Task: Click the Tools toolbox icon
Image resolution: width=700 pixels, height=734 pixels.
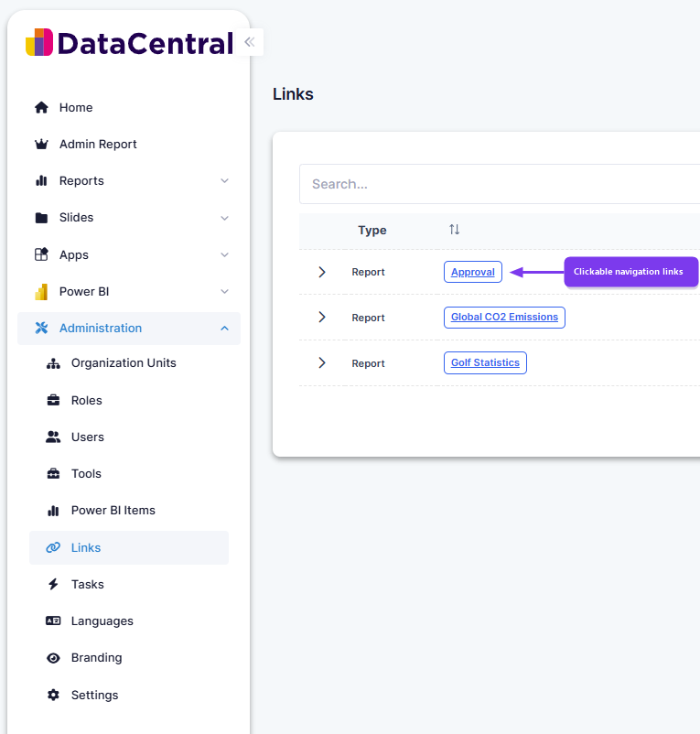Action: point(53,474)
